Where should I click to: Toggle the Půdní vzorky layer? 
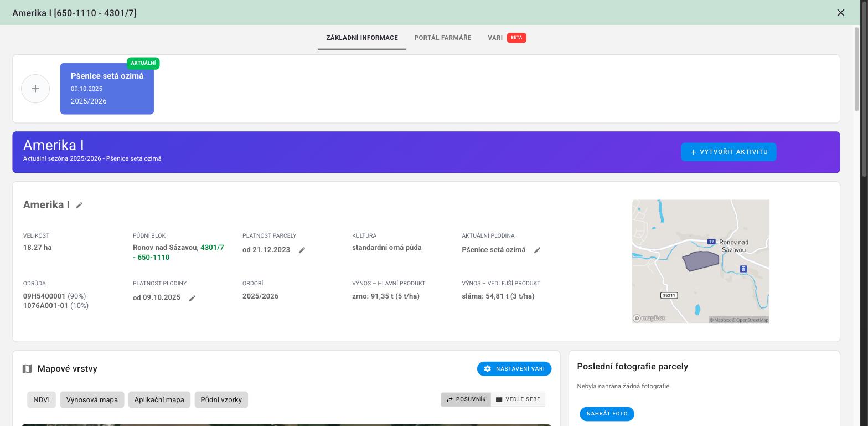221,399
